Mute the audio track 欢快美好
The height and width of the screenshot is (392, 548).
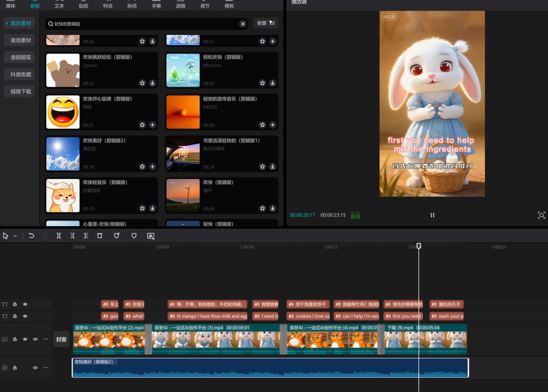[36, 368]
